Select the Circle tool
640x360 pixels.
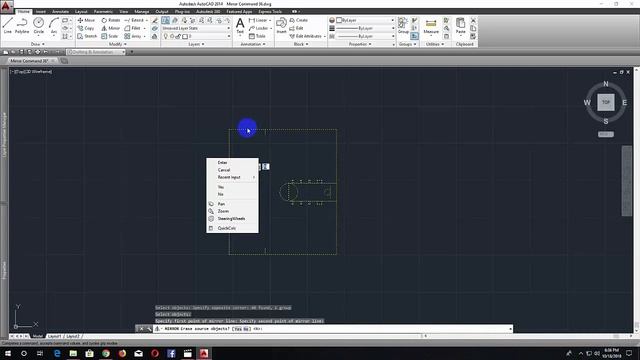(x=39, y=25)
